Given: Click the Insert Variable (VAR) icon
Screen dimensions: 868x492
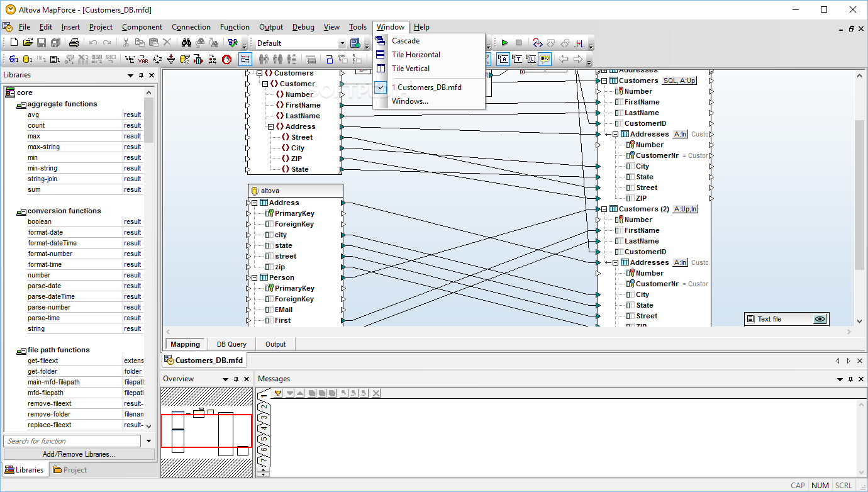Looking at the screenshot, I should pyautogui.click(x=143, y=60).
